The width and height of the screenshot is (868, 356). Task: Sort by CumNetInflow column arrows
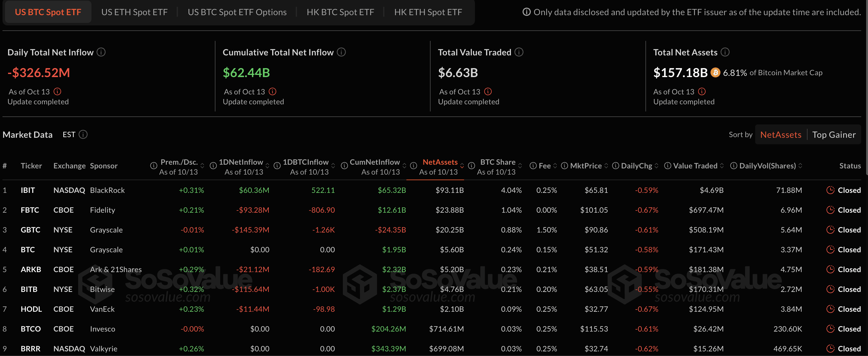click(404, 166)
